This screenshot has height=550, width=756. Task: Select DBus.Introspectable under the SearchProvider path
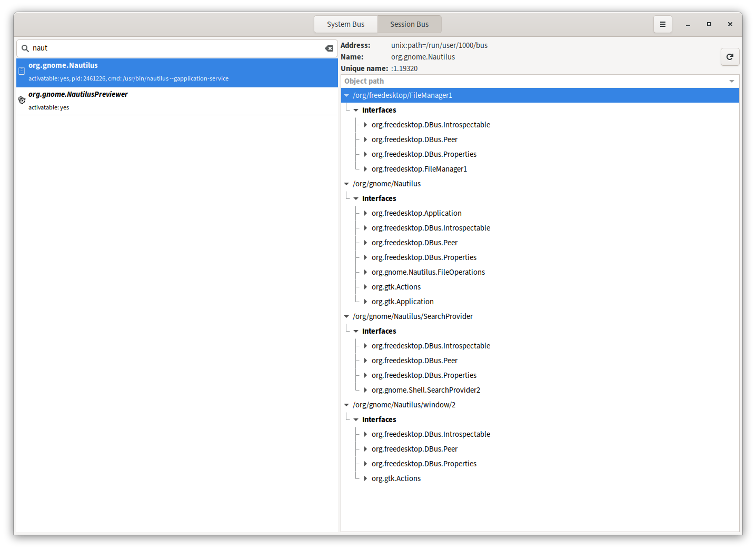click(x=431, y=346)
